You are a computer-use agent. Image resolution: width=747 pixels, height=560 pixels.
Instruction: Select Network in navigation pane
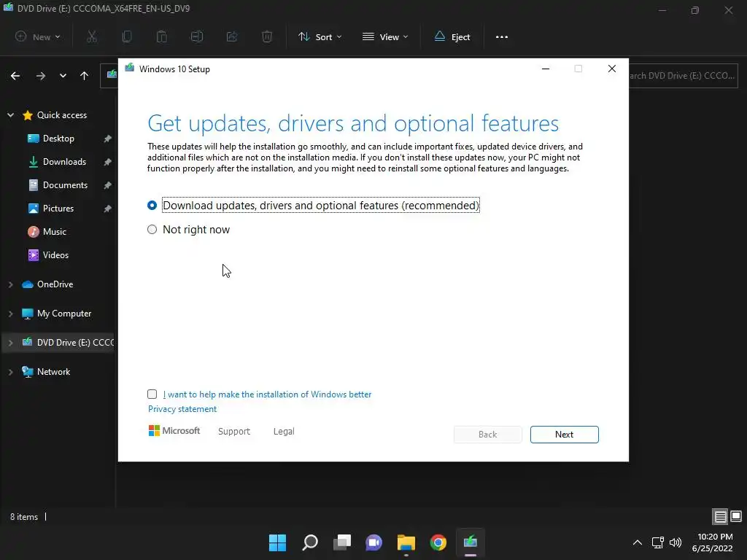53,372
